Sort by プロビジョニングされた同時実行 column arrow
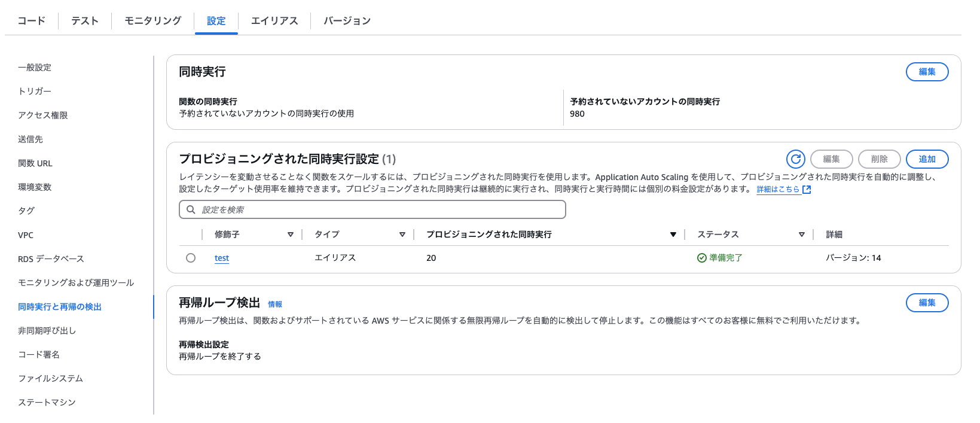The width and height of the screenshot is (980, 423). pyautogui.click(x=673, y=235)
